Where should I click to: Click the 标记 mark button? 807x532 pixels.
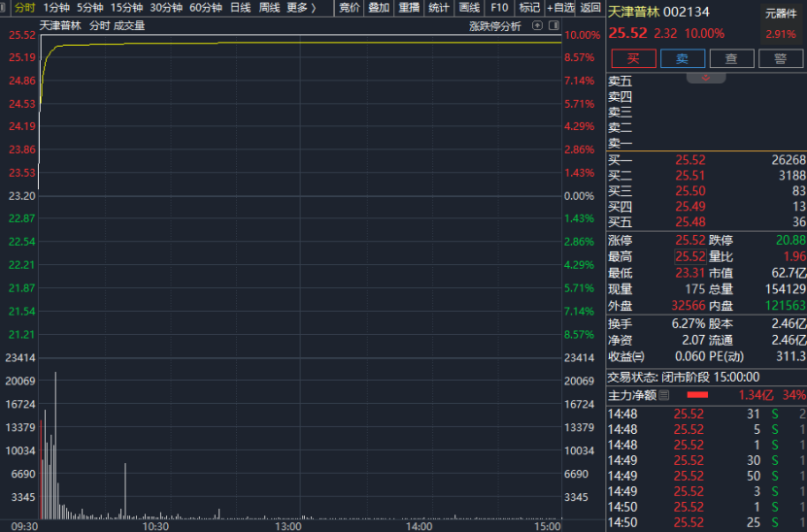[x=529, y=8]
